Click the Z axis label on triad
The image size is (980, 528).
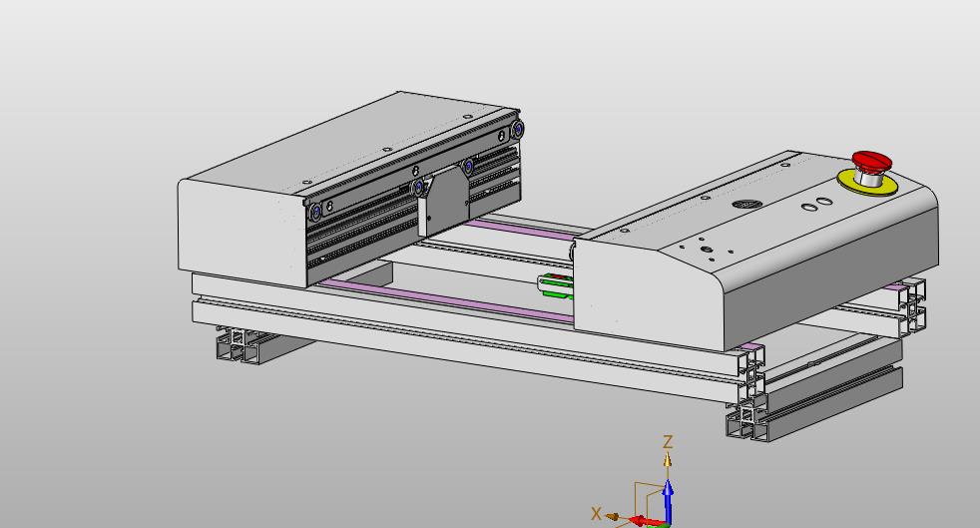coord(668,442)
